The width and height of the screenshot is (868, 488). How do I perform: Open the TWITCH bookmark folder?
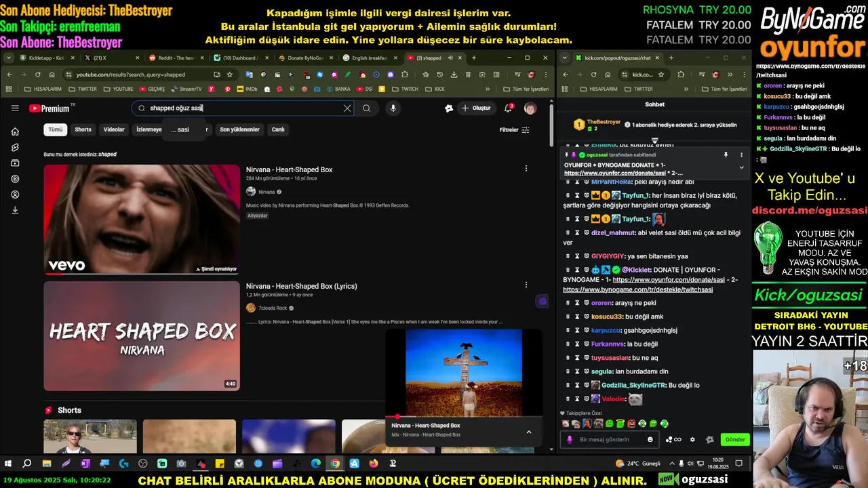tap(405, 89)
